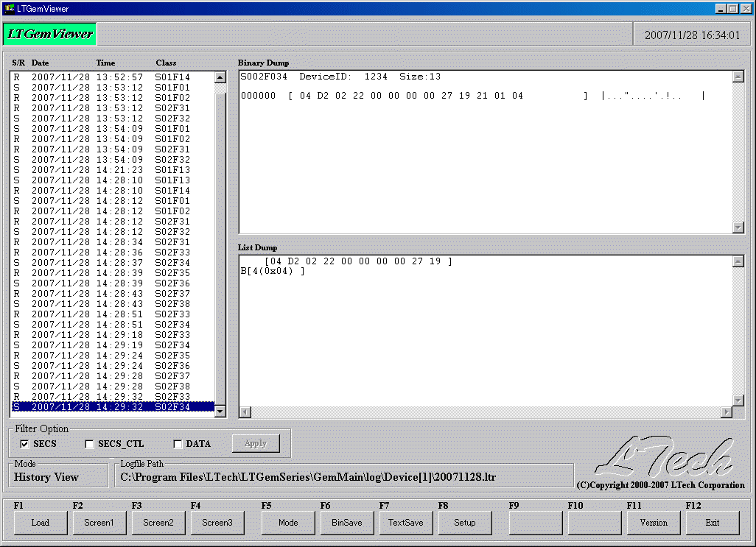The height and width of the screenshot is (547, 756).
Task: Switch to Screen3 view
Action: pos(217,523)
